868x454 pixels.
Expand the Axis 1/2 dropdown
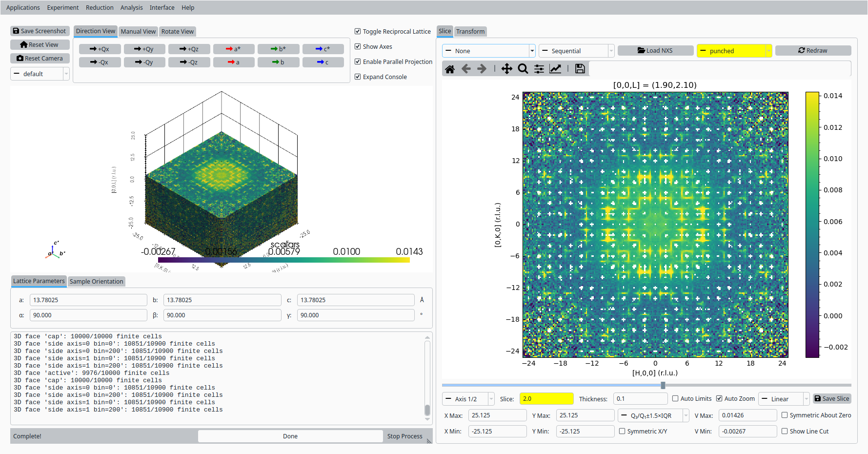(x=468, y=399)
